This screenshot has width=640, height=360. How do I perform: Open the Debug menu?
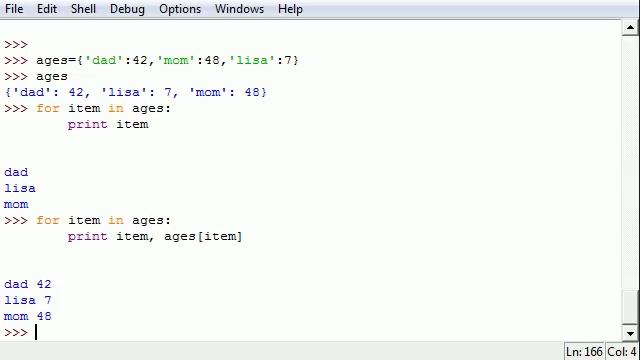point(127,9)
